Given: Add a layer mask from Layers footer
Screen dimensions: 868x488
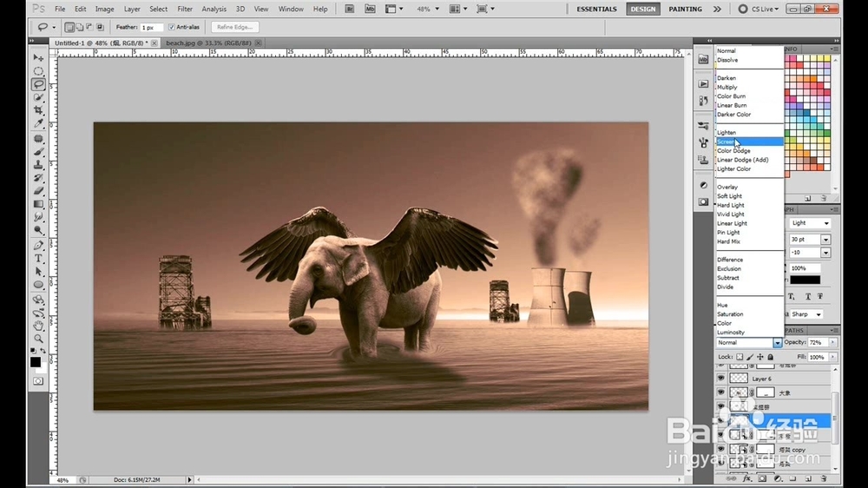Looking at the screenshot, I should (x=762, y=478).
